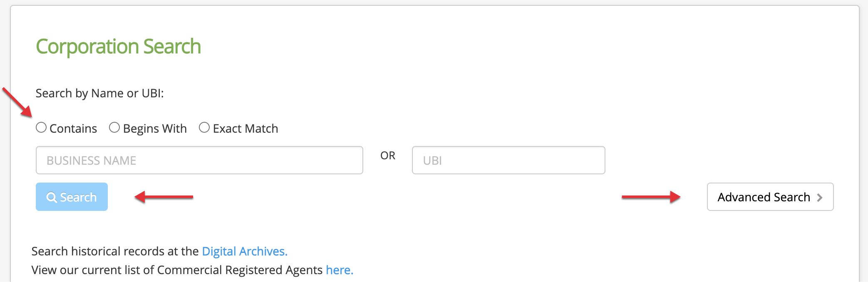The image size is (868, 282).
Task: Click the red arrow pointing at Search
Action: tap(164, 197)
